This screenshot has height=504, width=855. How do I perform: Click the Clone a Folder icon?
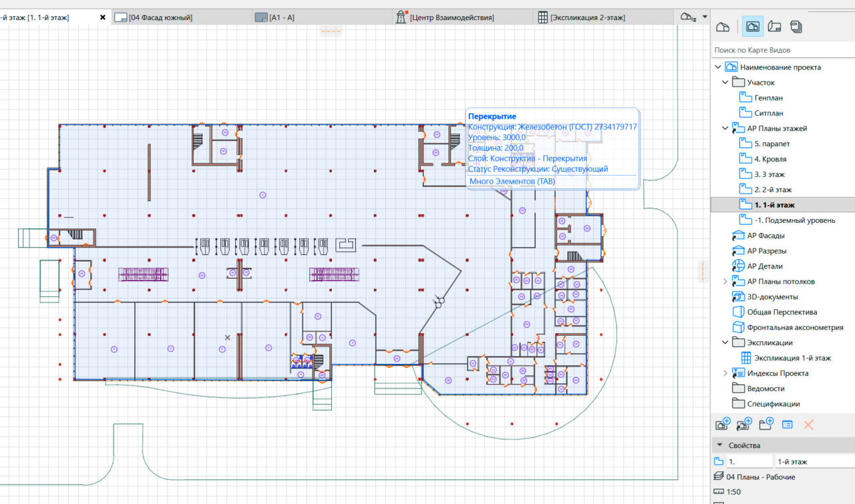[x=745, y=424]
